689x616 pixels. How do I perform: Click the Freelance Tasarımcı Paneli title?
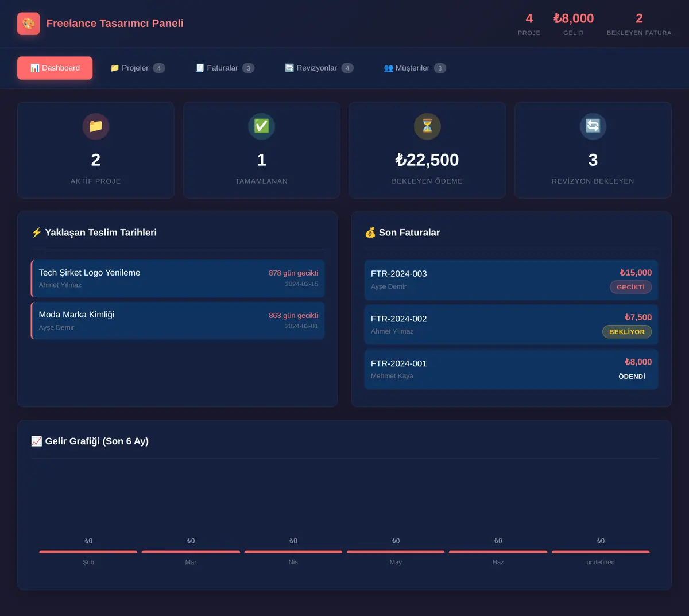[115, 24]
